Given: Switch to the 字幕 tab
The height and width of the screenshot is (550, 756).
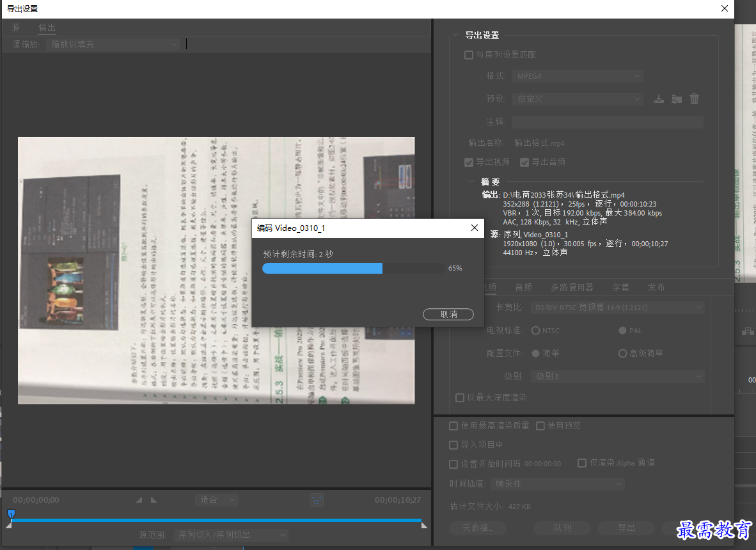Looking at the screenshot, I should click(x=620, y=287).
